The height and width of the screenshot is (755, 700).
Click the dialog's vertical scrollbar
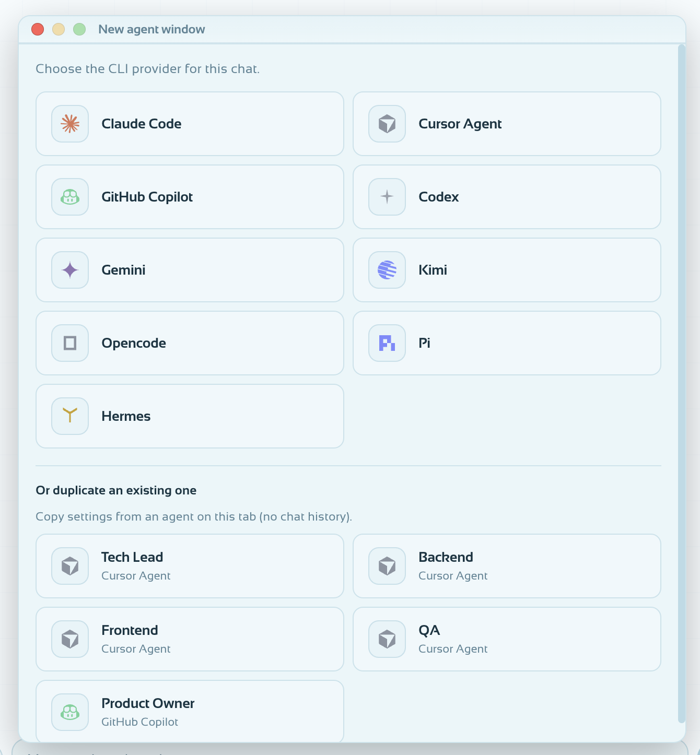[681, 384]
